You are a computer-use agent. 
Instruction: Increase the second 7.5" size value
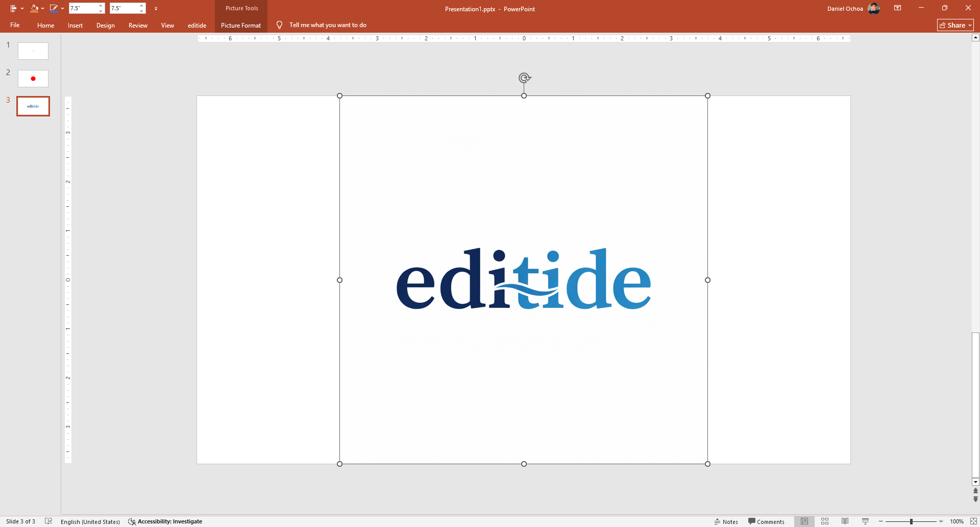click(142, 6)
